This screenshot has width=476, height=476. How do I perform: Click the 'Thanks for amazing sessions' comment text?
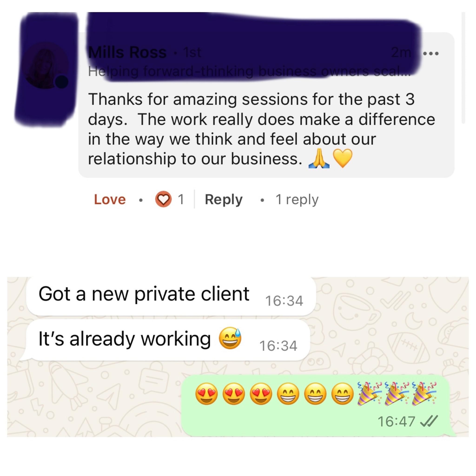[x=262, y=129]
